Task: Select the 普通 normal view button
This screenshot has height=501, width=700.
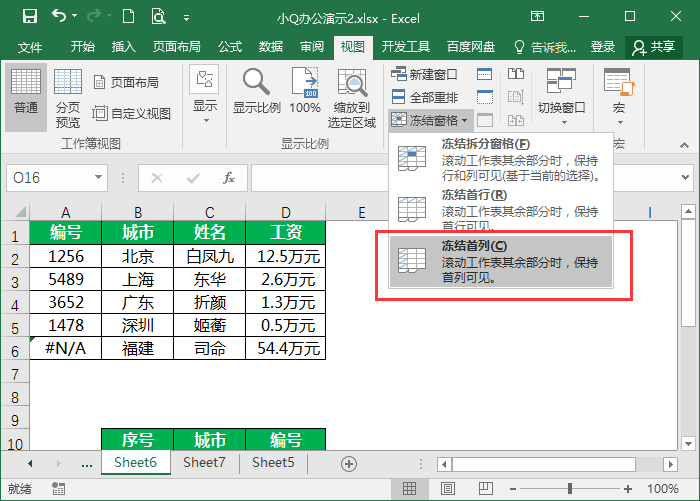Action: click(26, 96)
